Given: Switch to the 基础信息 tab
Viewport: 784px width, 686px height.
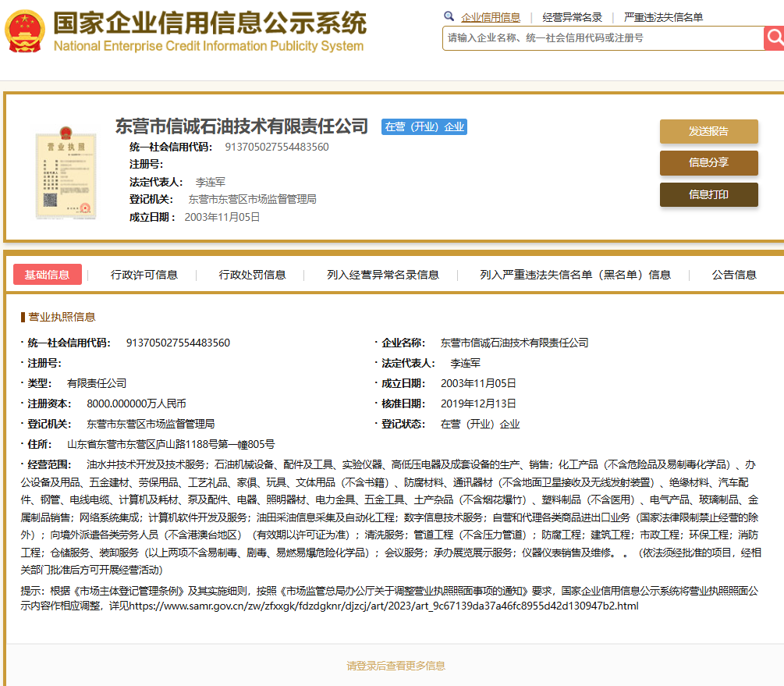Looking at the screenshot, I should coord(48,274).
